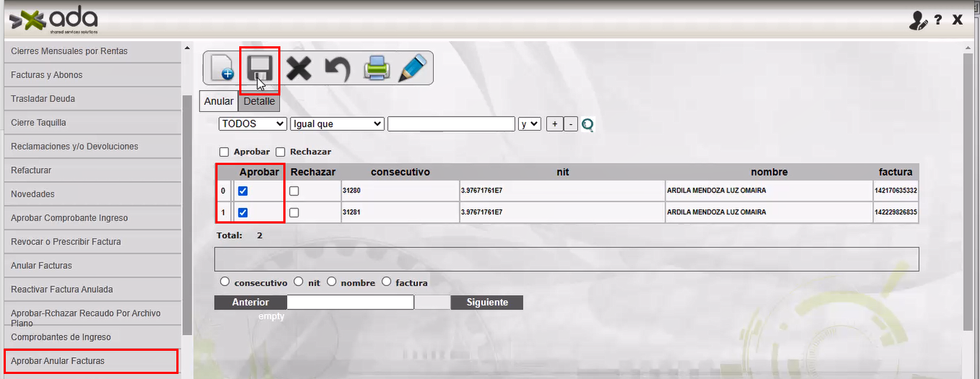Click the magnifier search icon next to filters
The width and height of the screenshot is (980, 379).
(588, 124)
